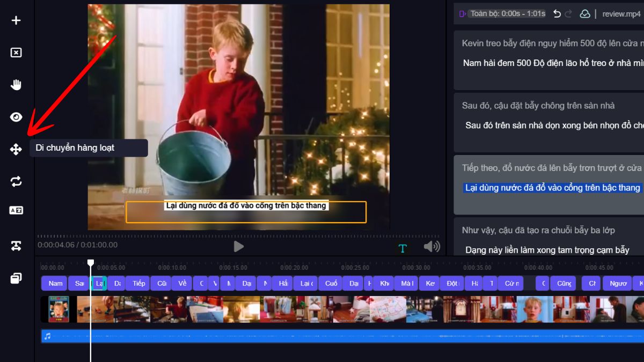
Task: Click the cloud saved status icon
Action: 585,14
